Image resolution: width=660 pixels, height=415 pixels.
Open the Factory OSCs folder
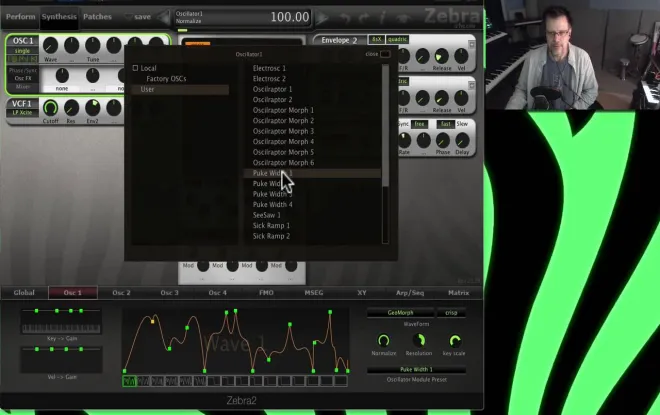166,79
